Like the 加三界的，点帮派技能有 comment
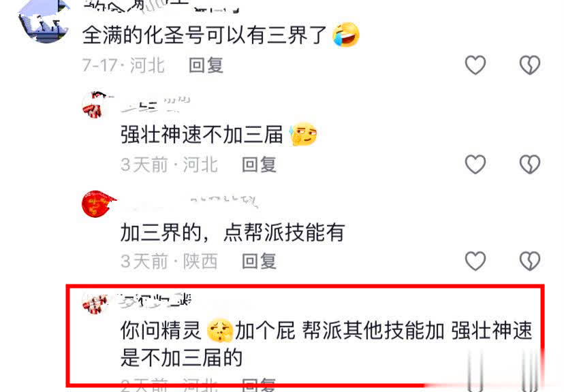This screenshot has width=564, height=392. pyautogui.click(x=475, y=261)
